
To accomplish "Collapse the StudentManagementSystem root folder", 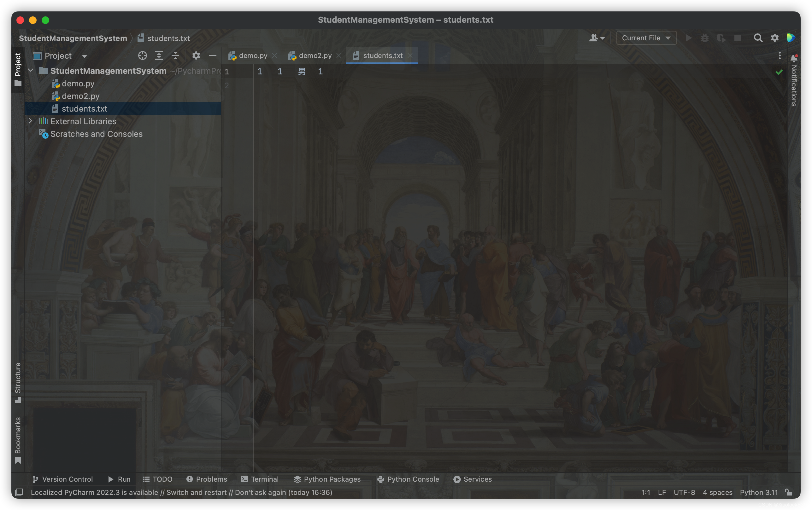I will pyautogui.click(x=31, y=70).
